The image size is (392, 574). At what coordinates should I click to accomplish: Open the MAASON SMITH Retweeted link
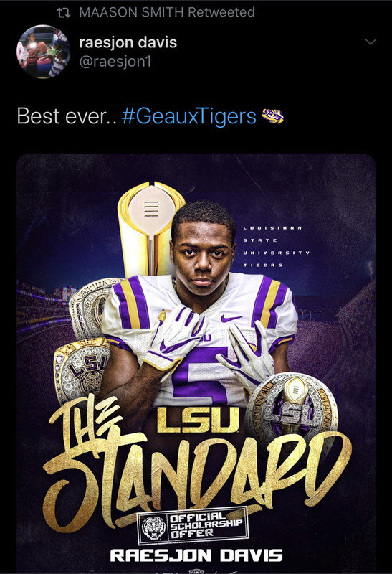click(167, 12)
